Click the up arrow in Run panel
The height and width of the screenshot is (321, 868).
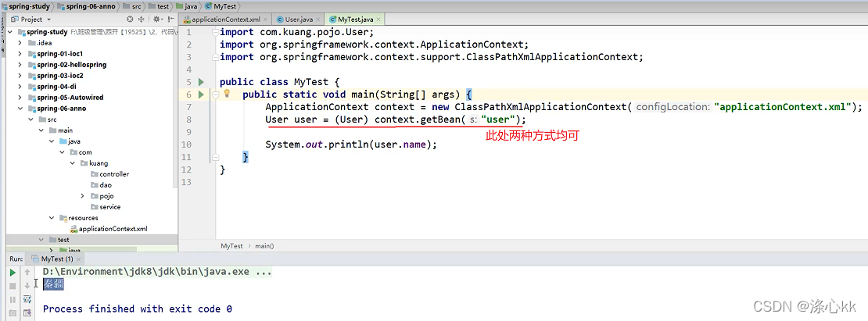tap(27, 273)
